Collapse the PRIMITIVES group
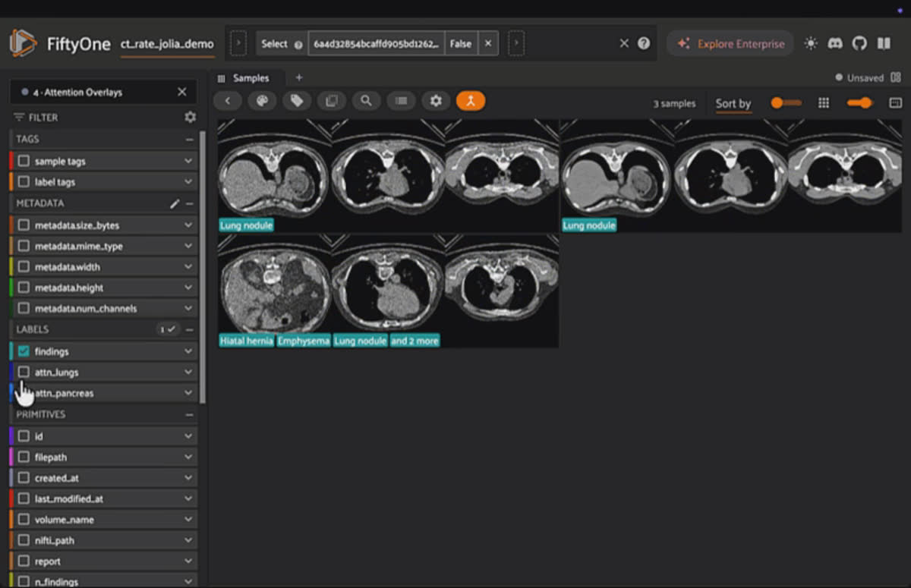 (189, 414)
